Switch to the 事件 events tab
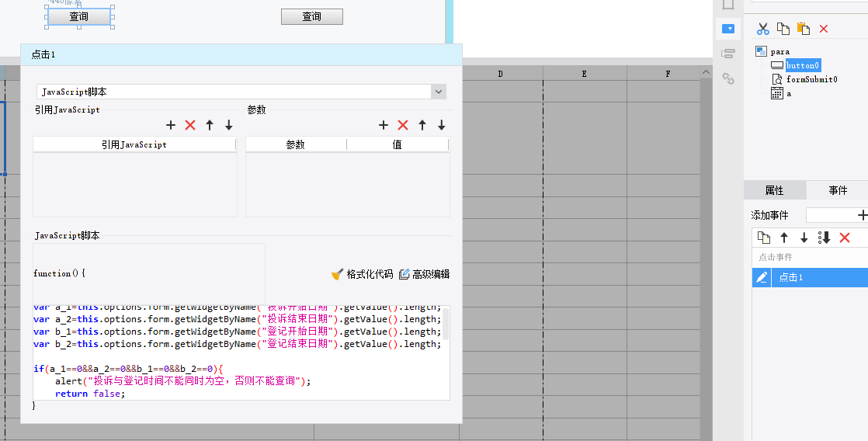This screenshot has width=868, height=441. (838, 190)
